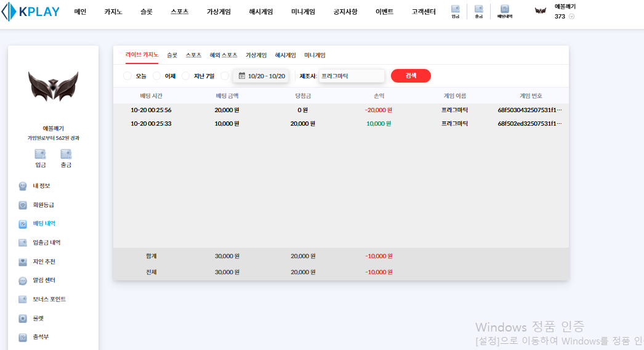Open 베팅내역 icon in the top header
644x350 pixels.
click(x=504, y=11)
